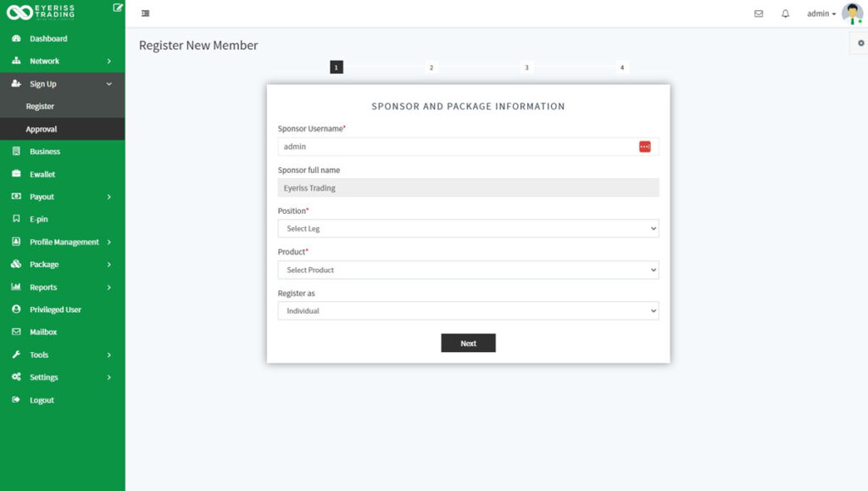Open Dashboard from the sidebar
Image resolution: width=868 pixels, height=491 pixels.
tap(48, 39)
